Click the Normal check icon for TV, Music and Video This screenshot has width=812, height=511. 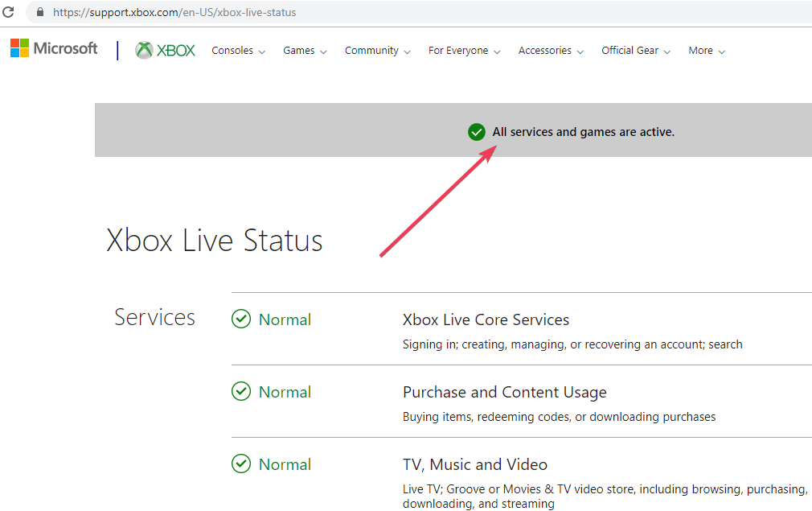coord(241,464)
